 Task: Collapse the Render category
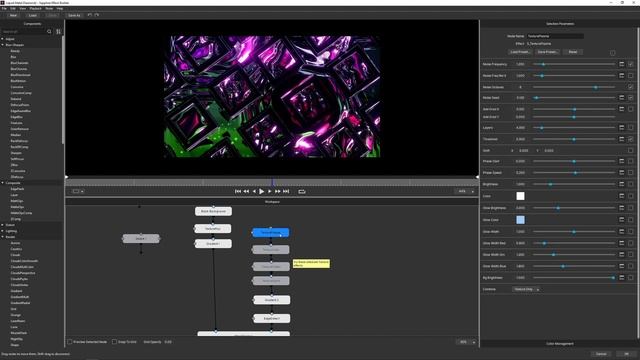tap(2, 237)
